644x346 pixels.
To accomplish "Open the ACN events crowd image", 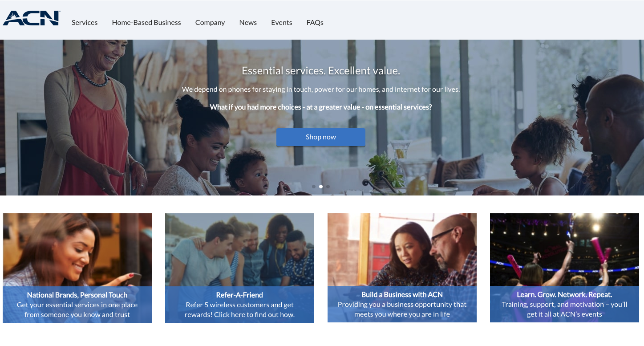I will pos(564,250).
